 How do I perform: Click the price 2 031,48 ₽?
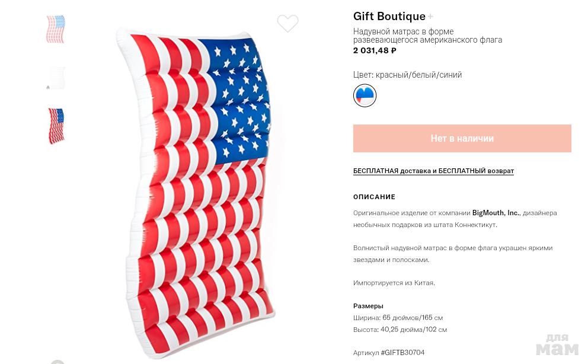tap(375, 50)
